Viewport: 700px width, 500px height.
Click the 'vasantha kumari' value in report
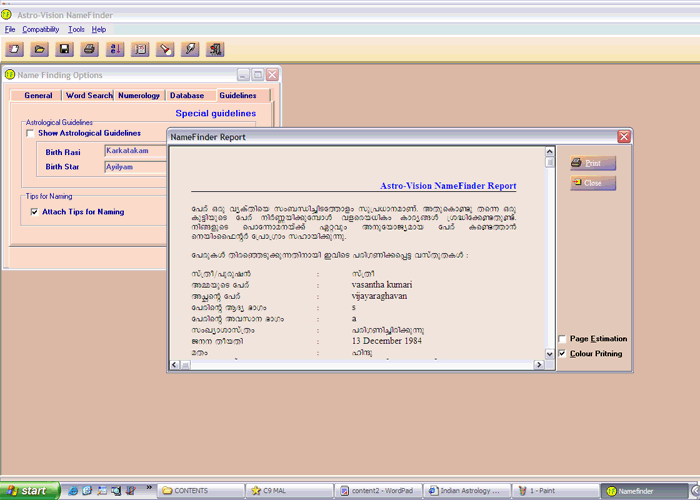(x=382, y=285)
